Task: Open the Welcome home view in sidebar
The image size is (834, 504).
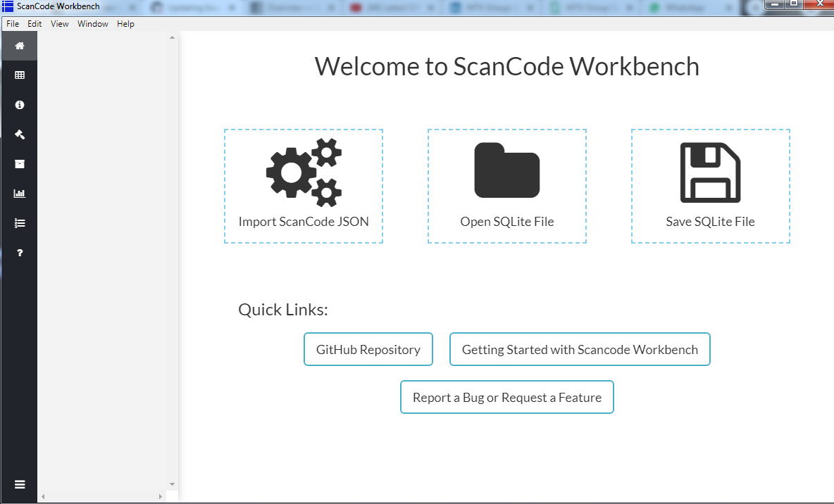Action: [20, 46]
